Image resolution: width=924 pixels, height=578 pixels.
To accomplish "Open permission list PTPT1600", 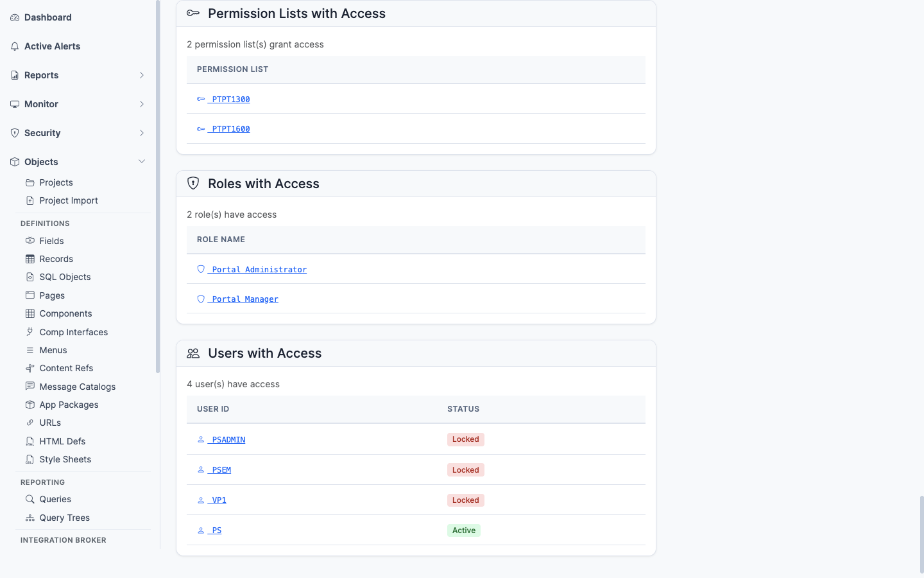I will click(x=229, y=129).
